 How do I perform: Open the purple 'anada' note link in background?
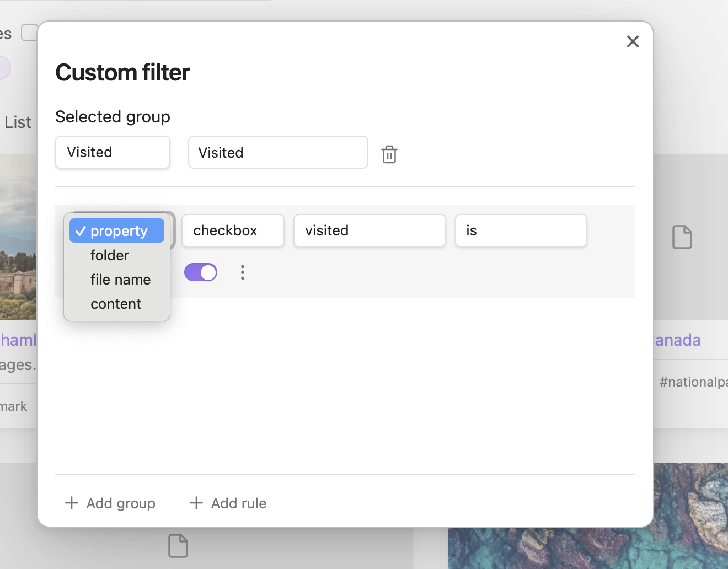point(677,340)
